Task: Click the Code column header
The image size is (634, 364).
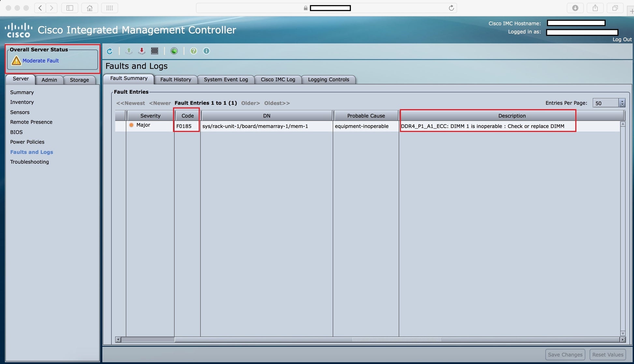Action: pyautogui.click(x=187, y=116)
